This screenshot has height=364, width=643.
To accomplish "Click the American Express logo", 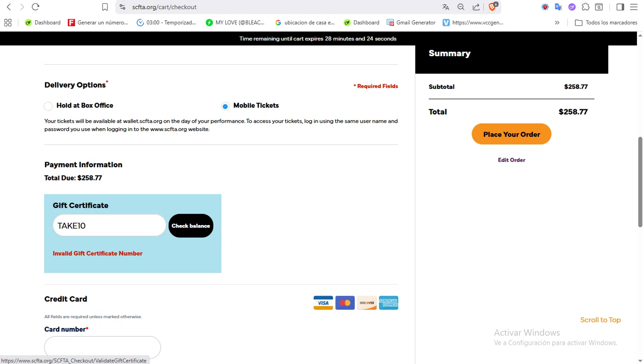I will 388,303.
